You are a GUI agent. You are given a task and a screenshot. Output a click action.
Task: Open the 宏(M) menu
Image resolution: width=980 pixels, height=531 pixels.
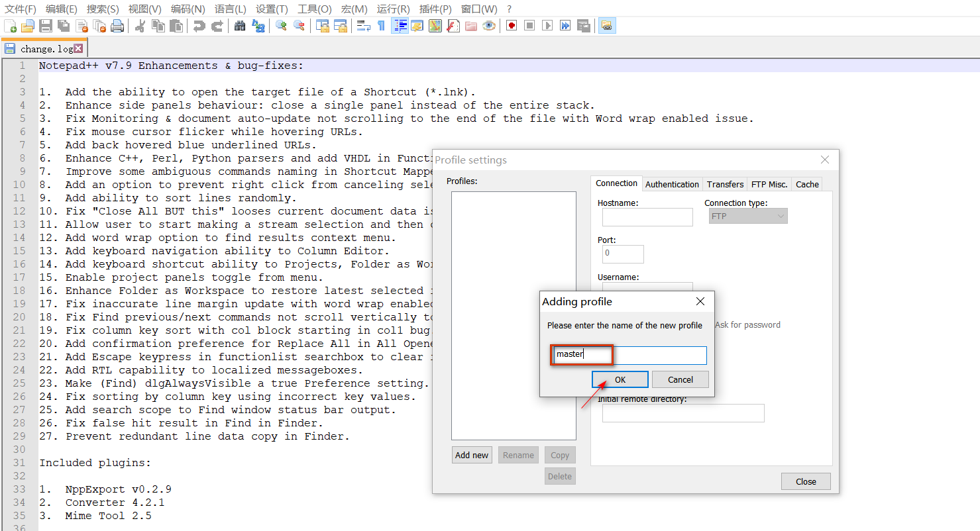pos(354,9)
